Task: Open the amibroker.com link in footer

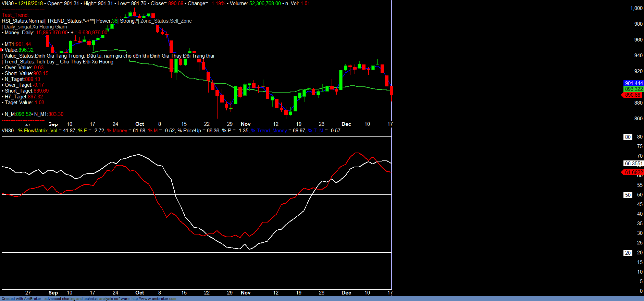Action: pos(154,299)
